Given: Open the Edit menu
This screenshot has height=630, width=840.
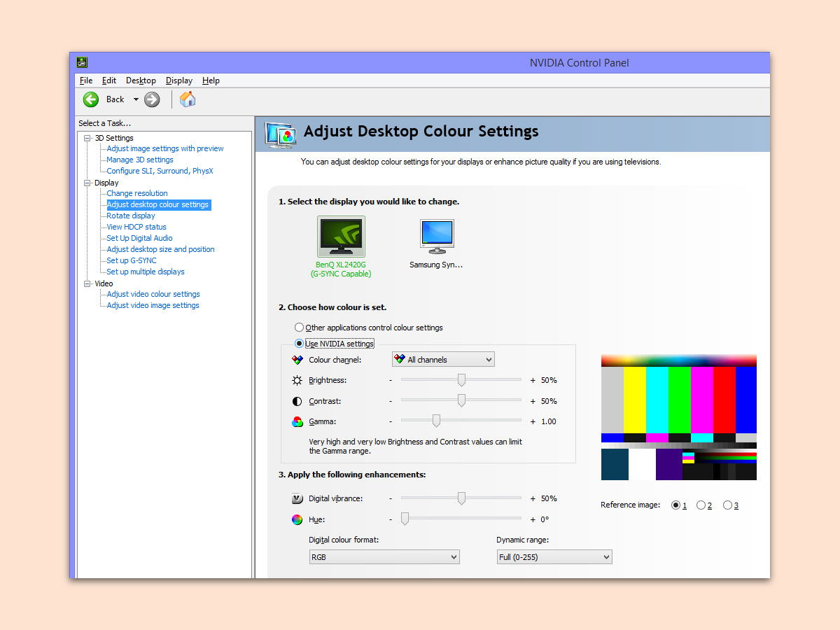Looking at the screenshot, I should 109,80.
